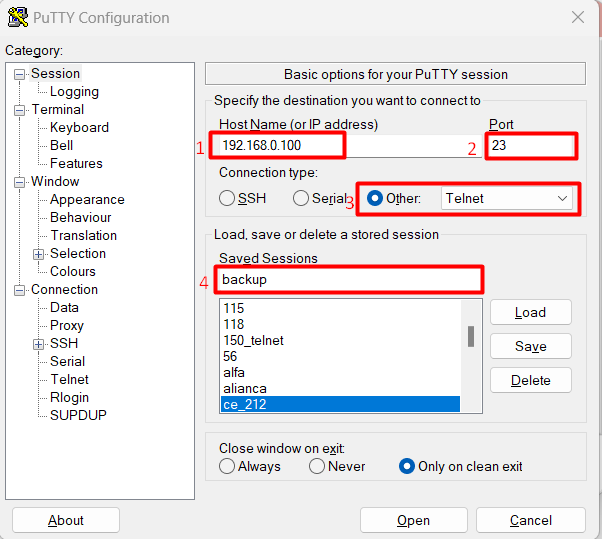Open the Terminal category
This screenshot has width=602, height=539.
click(x=58, y=109)
